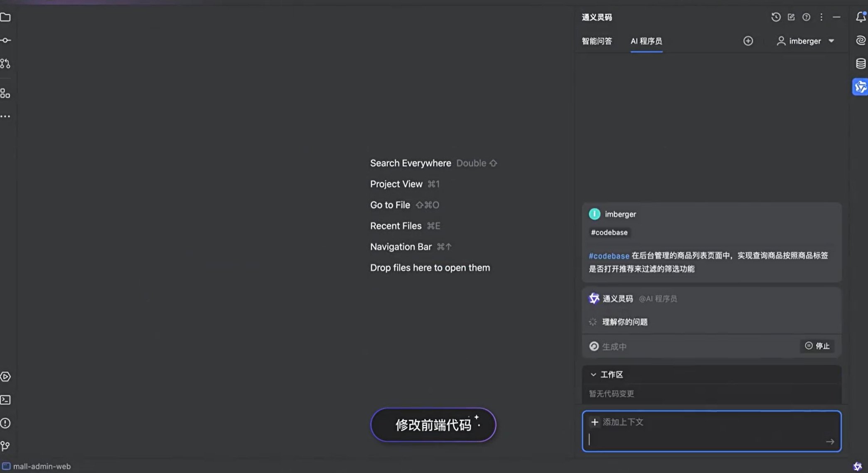Switch to the 智能问答 tab
The height and width of the screenshot is (473, 868).
597,41
